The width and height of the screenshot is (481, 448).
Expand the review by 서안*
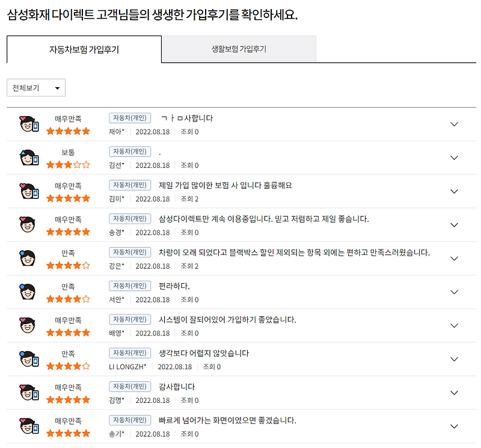[454, 292]
